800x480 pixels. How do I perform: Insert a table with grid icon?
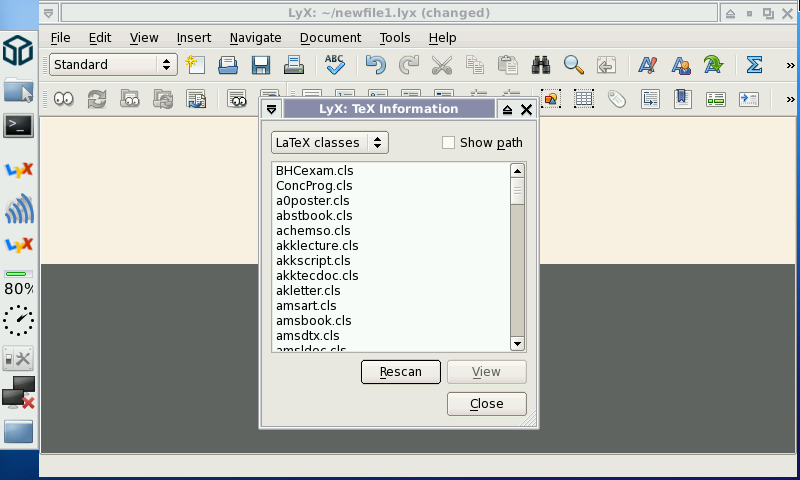click(584, 98)
